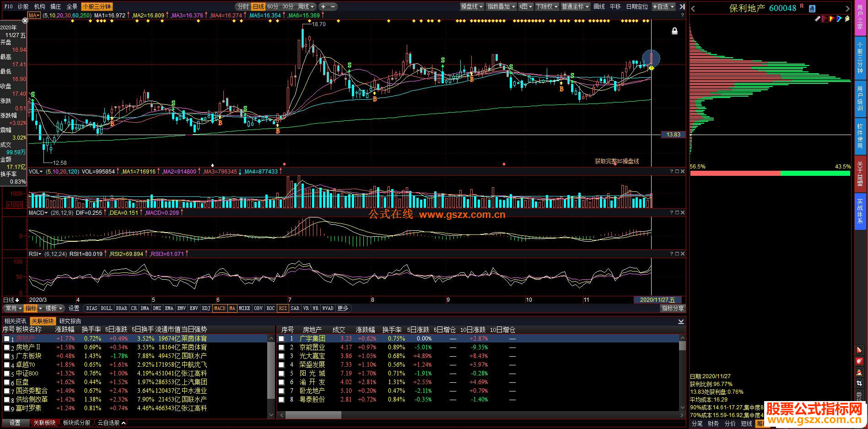Click the 画线 drawing button
Screen dimensions: 868x429
coord(599,6)
